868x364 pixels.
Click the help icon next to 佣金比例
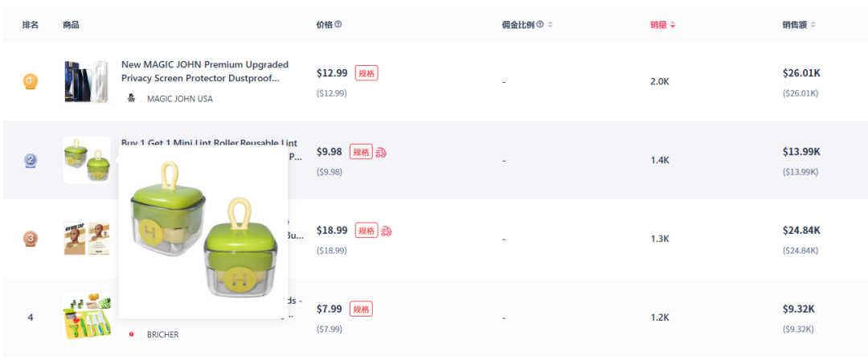[x=540, y=25]
